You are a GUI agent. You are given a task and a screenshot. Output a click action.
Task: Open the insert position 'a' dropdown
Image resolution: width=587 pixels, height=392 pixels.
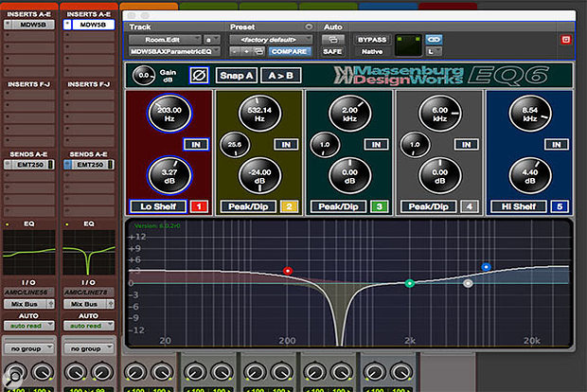pyautogui.click(x=211, y=40)
